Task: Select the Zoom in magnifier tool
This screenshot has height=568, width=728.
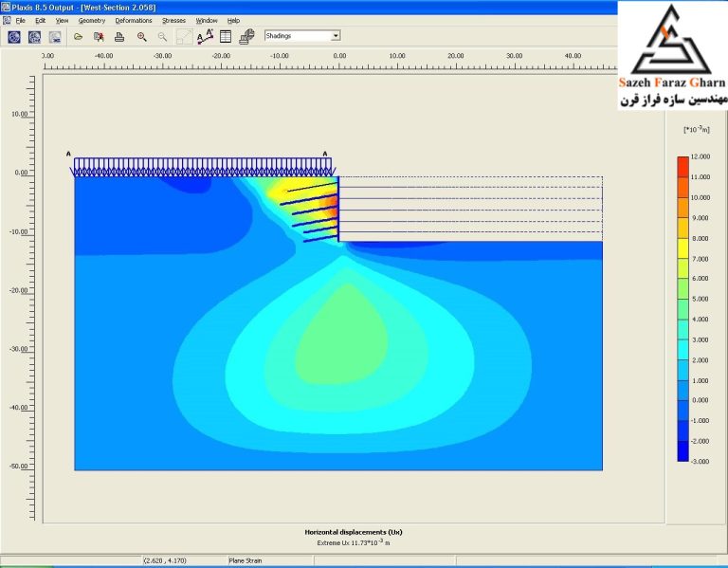Action: [142, 37]
